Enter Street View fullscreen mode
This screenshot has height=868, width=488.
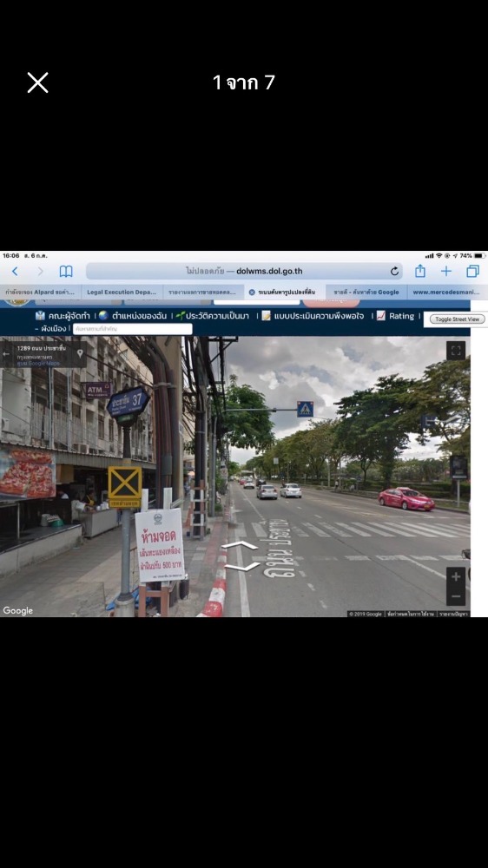456,351
